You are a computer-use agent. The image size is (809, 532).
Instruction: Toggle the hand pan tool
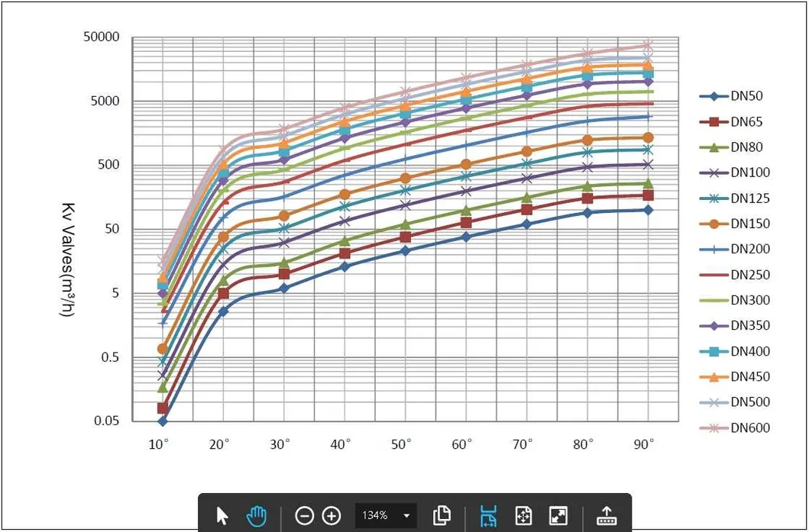click(x=256, y=515)
